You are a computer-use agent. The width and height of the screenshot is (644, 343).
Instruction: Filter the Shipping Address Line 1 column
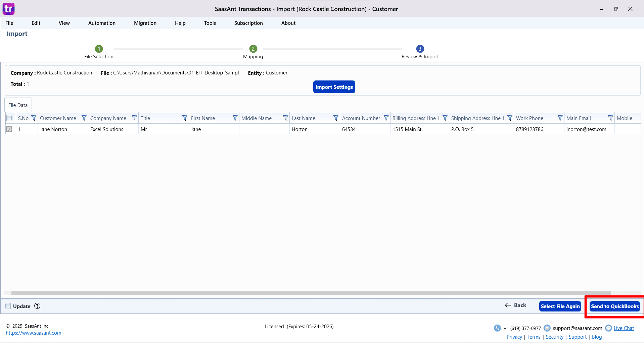click(x=510, y=118)
